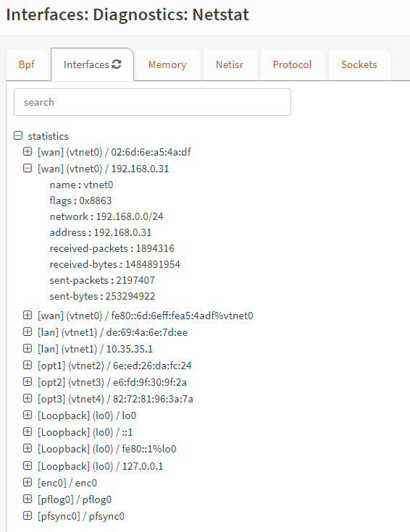Expand the wan 02:6d:6e:a5:4a:df entry
410x532 pixels.
tap(28, 151)
